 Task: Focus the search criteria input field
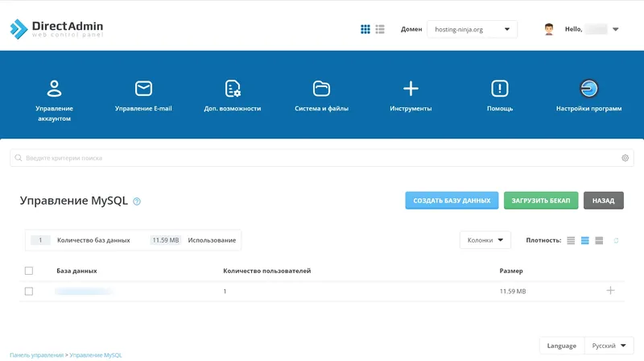(x=321, y=158)
